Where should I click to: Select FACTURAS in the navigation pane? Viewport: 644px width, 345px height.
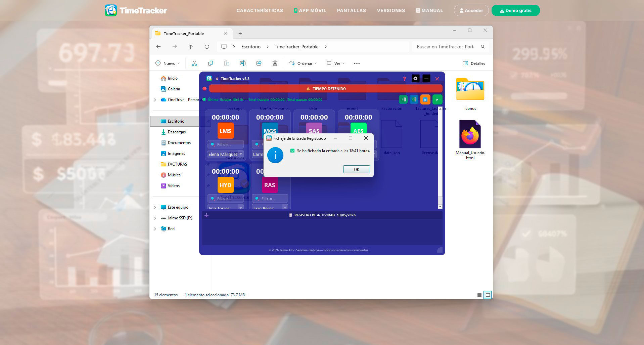177,164
